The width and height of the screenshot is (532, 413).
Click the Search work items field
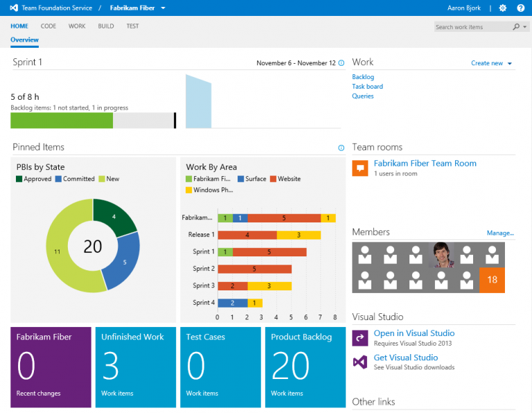pyautogui.click(x=472, y=27)
